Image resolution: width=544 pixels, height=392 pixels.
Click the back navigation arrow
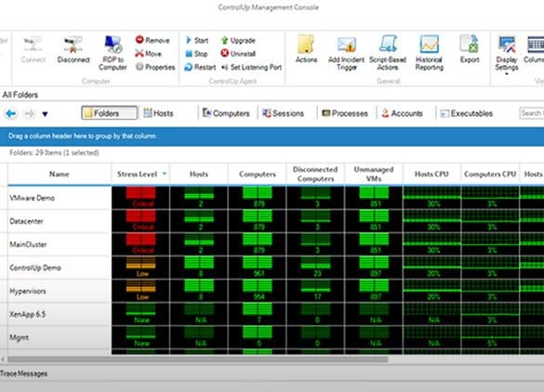11,113
